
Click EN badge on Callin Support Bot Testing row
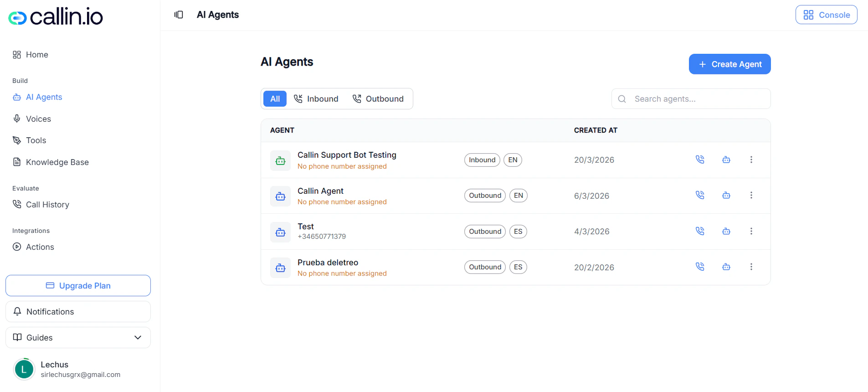point(513,160)
